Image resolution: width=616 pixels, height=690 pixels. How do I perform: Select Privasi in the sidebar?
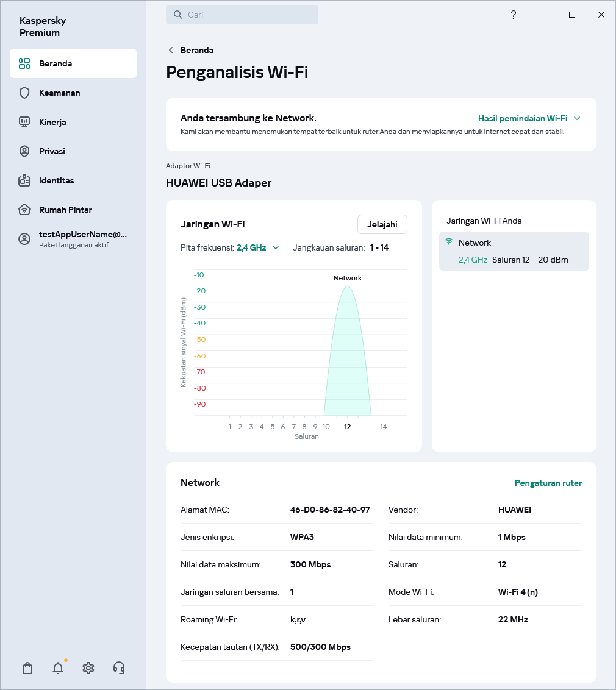tap(52, 151)
